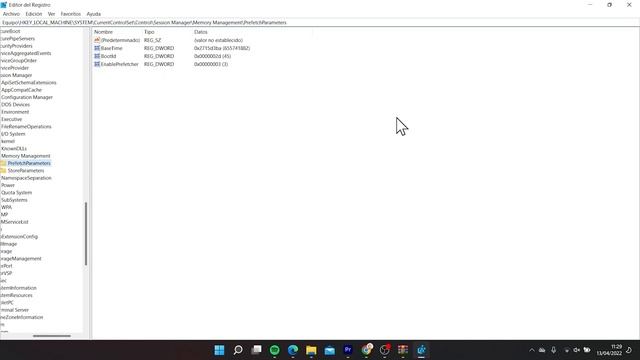Click the REG_SZ type cell
This screenshot has width=640, height=360.
pyautogui.click(x=152, y=40)
